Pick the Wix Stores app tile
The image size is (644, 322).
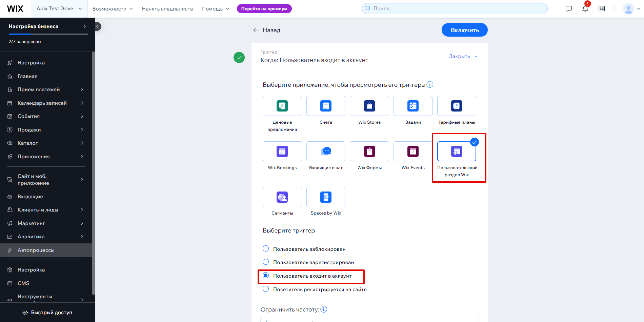(x=369, y=106)
